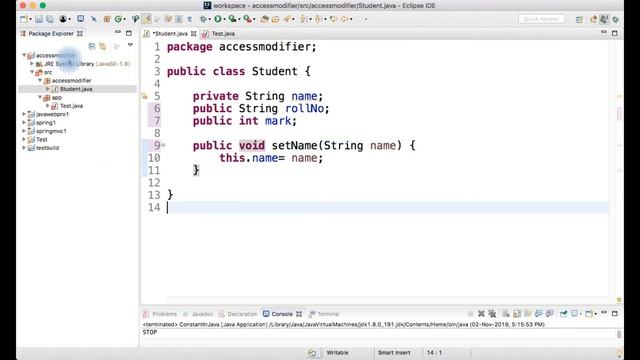Expand the springmvc1 project
Image resolution: width=640 pixels, height=360 pixels.
tap(24, 131)
